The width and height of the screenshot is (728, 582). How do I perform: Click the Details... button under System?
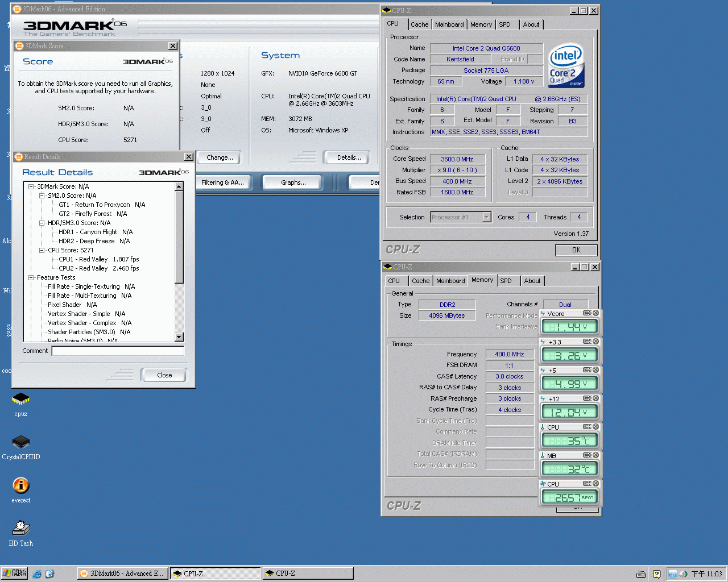point(349,157)
